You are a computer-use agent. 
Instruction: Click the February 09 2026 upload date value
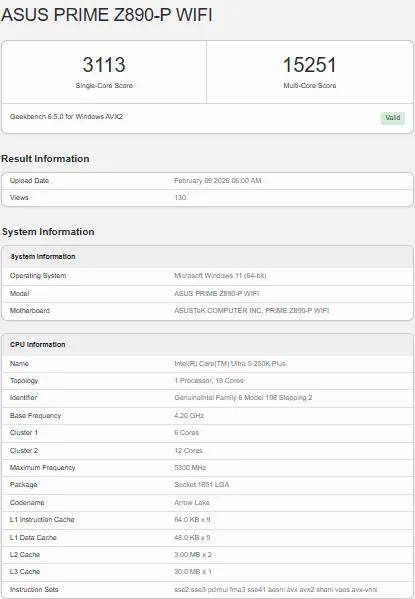tap(217, 181)
